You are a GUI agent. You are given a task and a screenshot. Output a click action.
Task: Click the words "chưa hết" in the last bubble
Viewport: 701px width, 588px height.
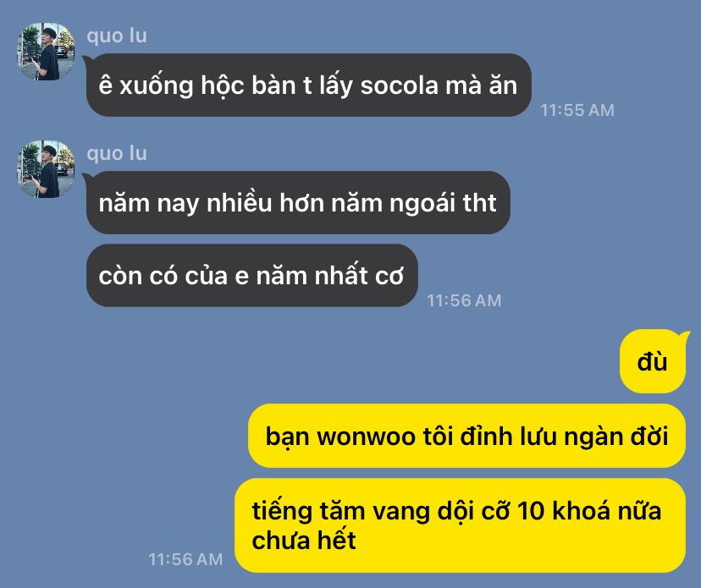coord(304,540)
